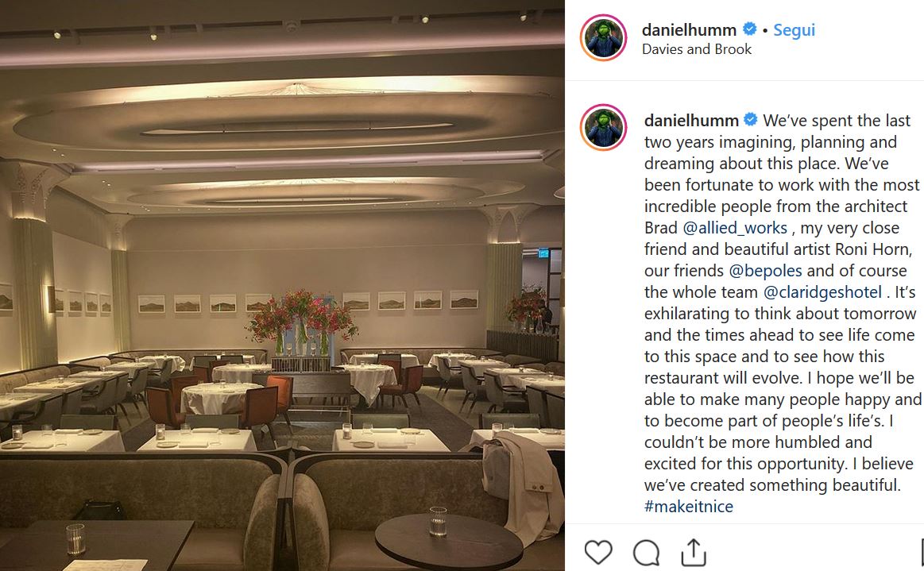The height and width of the screenshot is (571, 924).
Task: Click the profile picture beside the caption
Action: (603, 127)
